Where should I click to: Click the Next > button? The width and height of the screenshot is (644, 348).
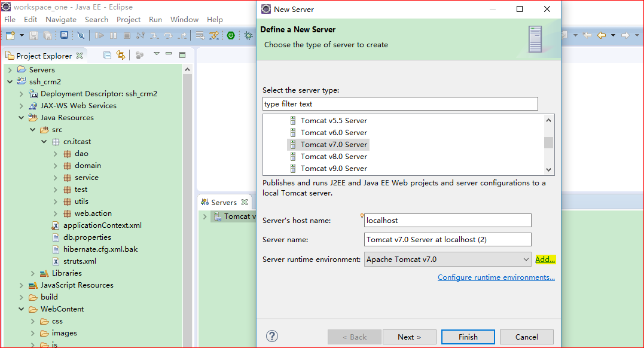(x=409, y=337)
